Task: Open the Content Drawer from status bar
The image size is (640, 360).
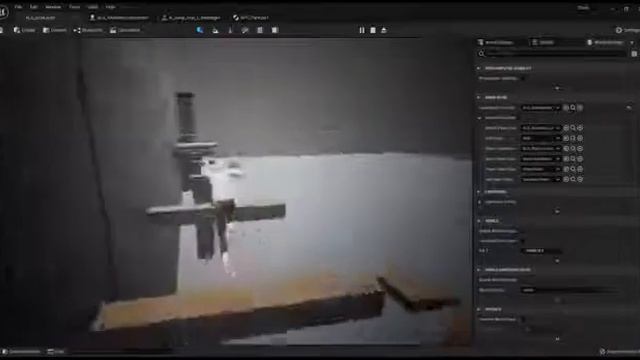Action: tap(21, 351)
